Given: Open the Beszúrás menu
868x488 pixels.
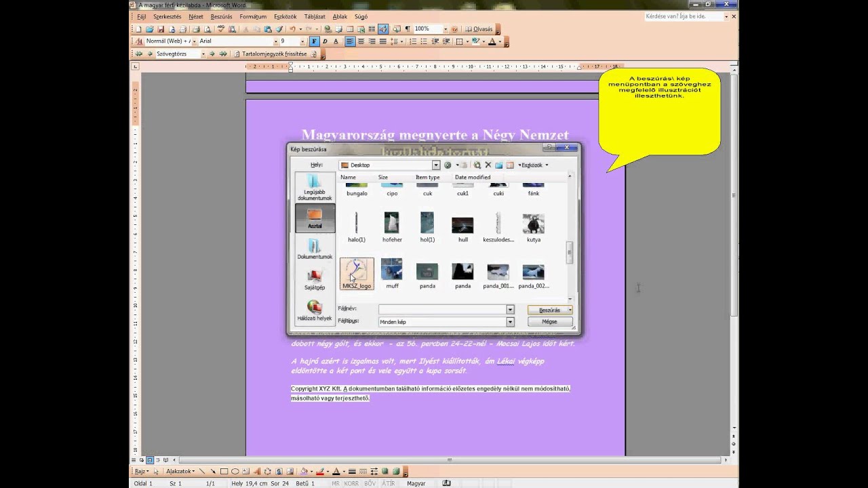Looking at the screenshot, I should tap(222, 16).
